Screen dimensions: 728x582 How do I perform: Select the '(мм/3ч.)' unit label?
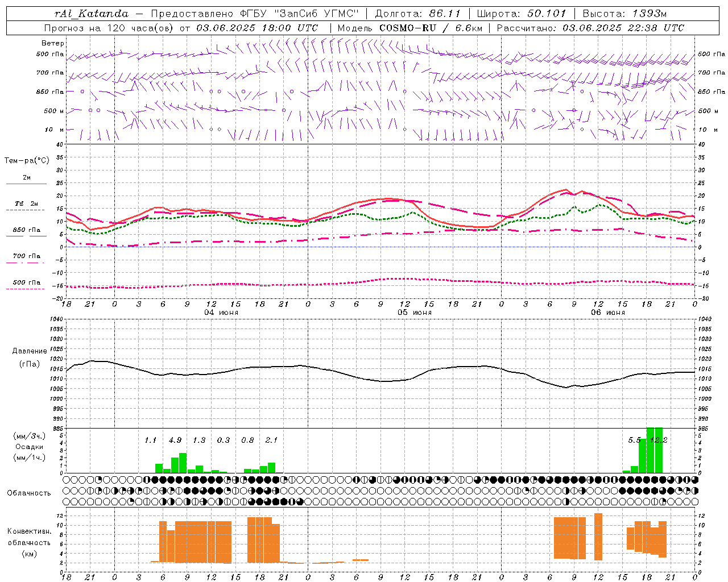coord(30,436)
